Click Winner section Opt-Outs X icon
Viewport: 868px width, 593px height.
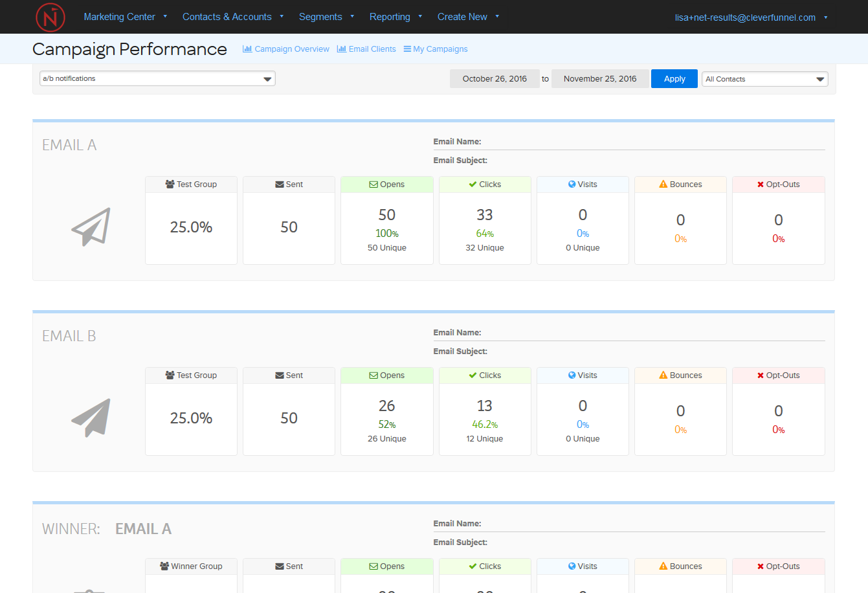coord(761,566)
